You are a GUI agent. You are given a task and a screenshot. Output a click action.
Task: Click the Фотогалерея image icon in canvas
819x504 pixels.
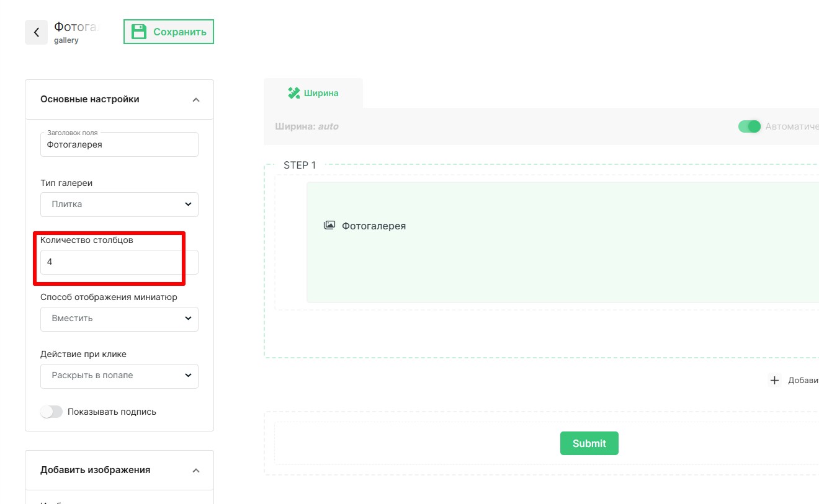point(329,226)
